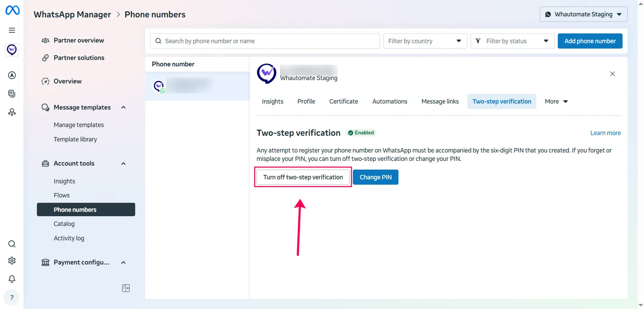
Task: Switch to the Insights tab
Action: (272, 101)
